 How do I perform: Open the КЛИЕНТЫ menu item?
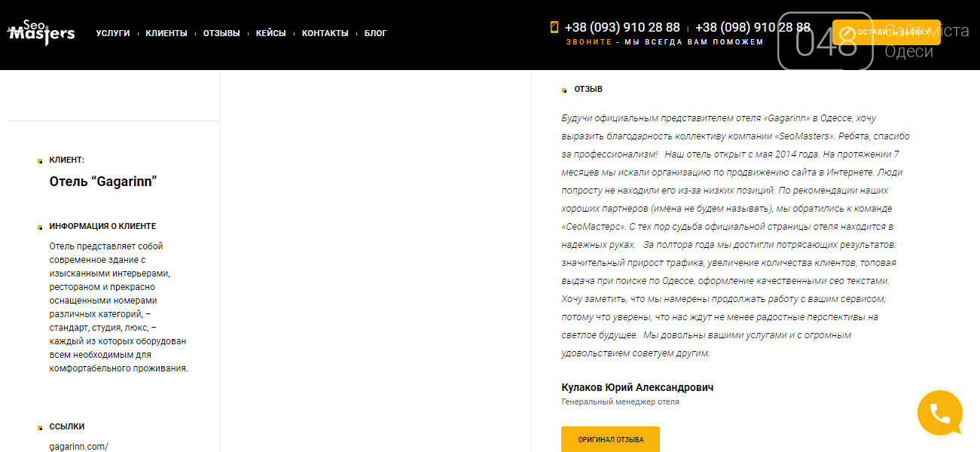tap(166, 33)
